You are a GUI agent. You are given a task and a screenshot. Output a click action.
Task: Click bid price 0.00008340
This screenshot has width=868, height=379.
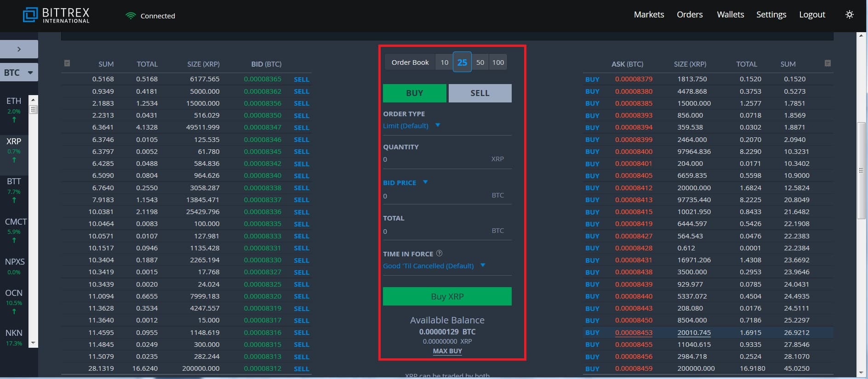click(263, 175)
